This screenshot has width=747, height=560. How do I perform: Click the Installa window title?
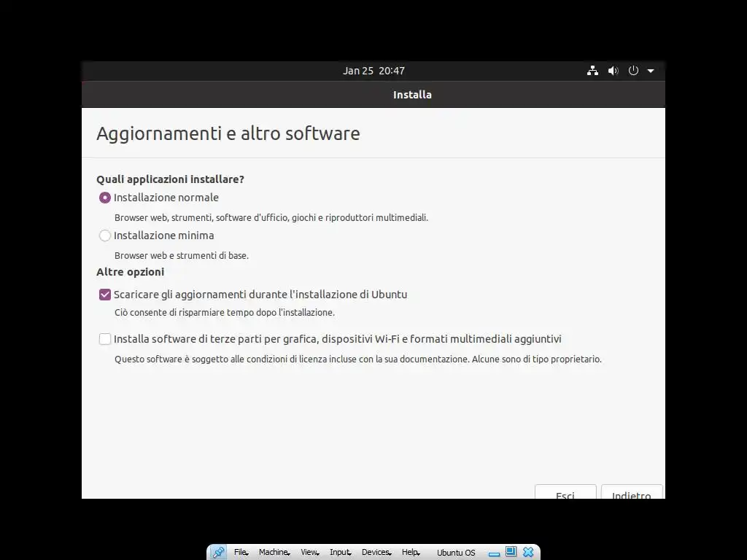pyautogui.click(x=413, y=95)
